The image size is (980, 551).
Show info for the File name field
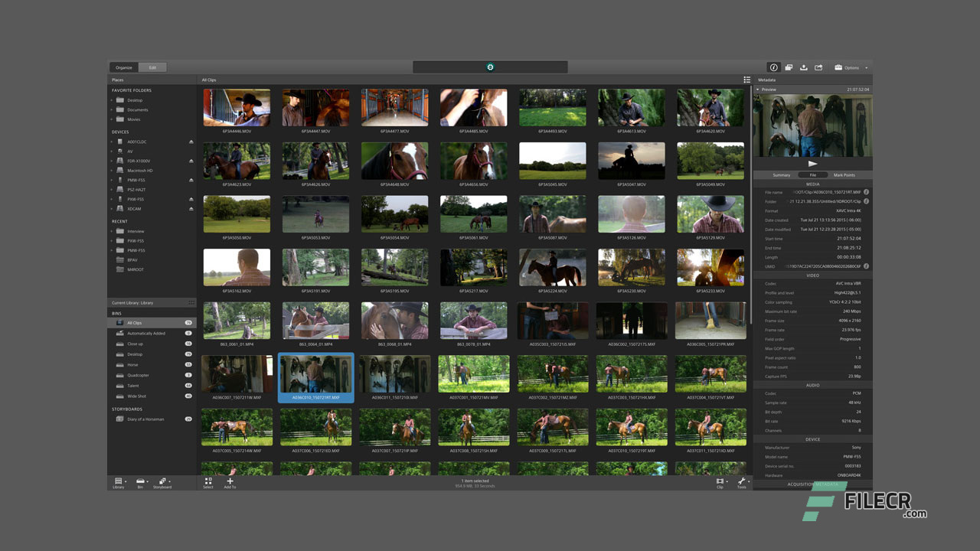coord(867,192)
